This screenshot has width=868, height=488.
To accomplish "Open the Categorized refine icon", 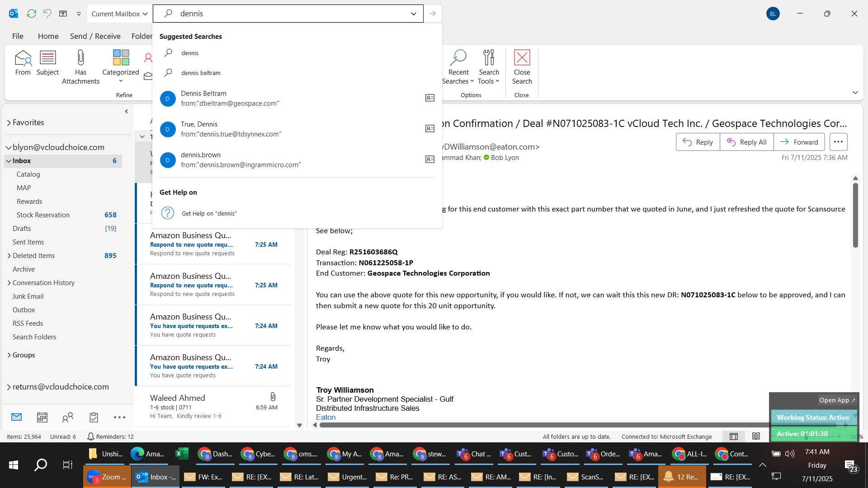I will coord(121,66).
